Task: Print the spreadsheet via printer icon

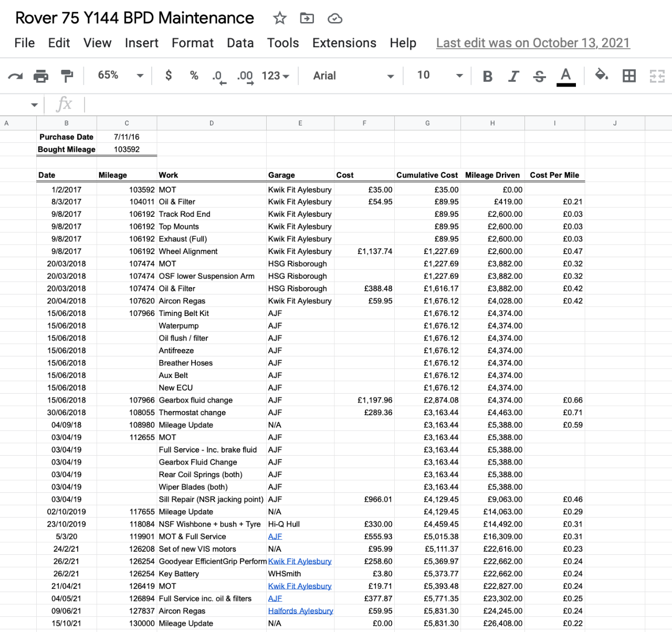Action: [41, 76]
